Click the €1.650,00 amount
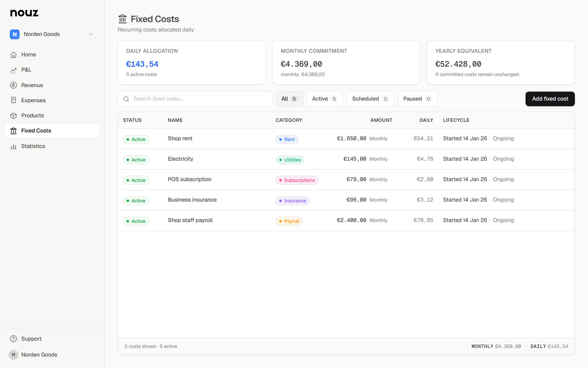Viewport: 588px width, 368px height. pos(351,138)
